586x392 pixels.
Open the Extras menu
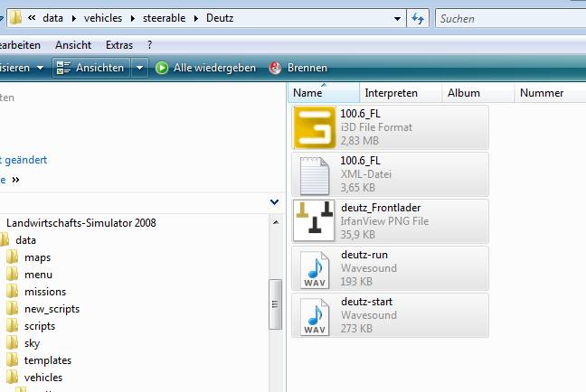click(x=119, y=45)
